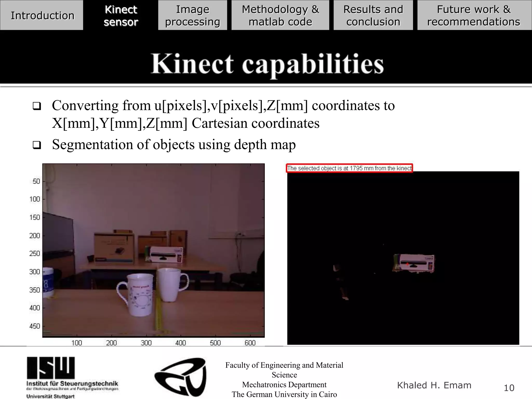The image size is (532, 399).
Task: Click the RGB scene image with mugs
Action: click(x=154, y=250)
